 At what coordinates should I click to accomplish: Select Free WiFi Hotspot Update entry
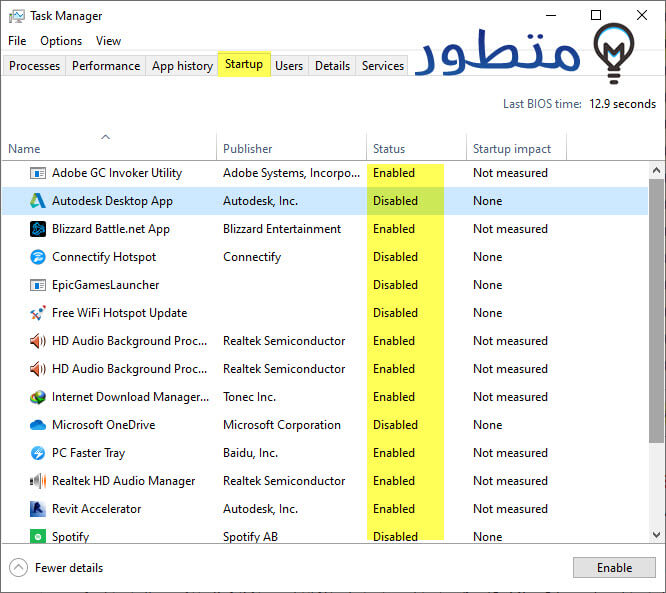[119, 313]
